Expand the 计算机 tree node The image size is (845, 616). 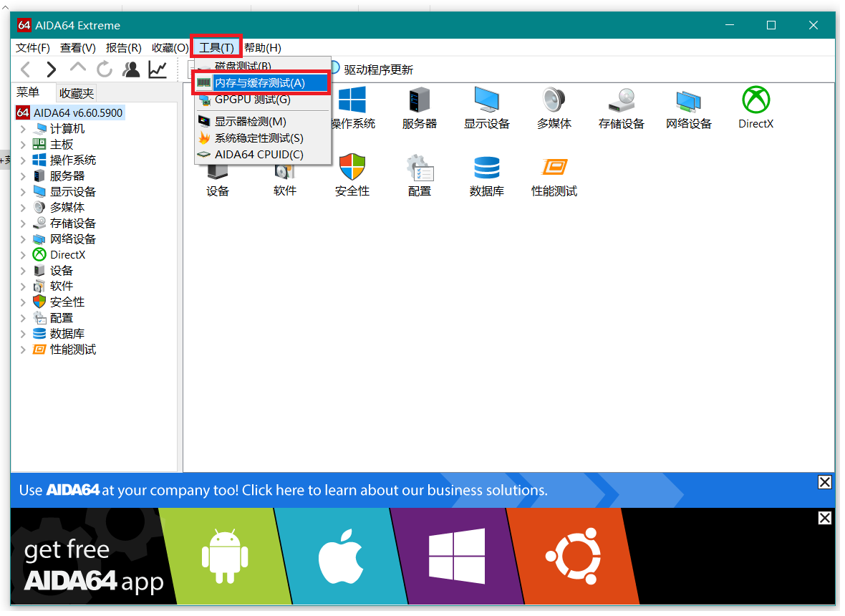[x=23, y=129]
